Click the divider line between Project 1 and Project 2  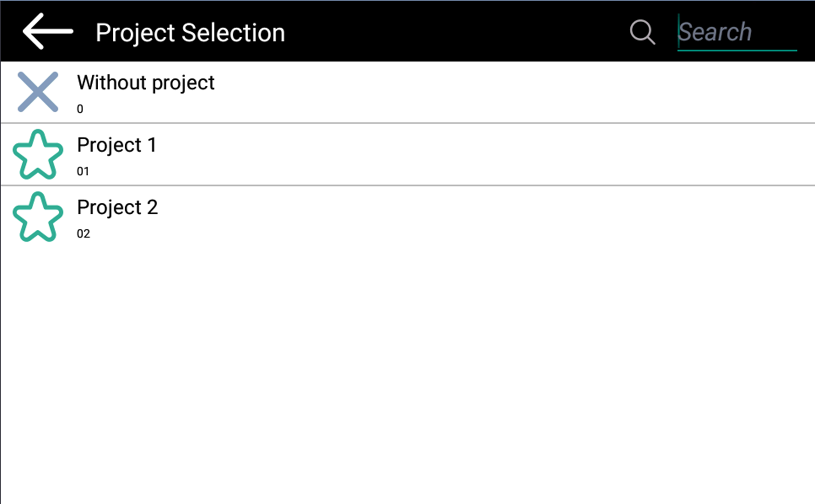407,186
